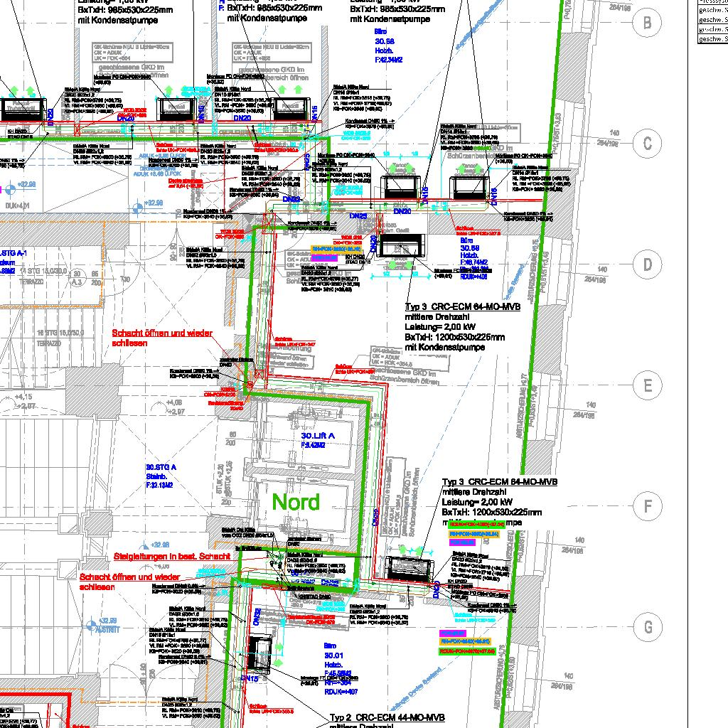Image resolution: width=728 pixels, height=728 pixels.
Task: Click the grey "DUK+4,01" label
Action: tap(17, 205)
